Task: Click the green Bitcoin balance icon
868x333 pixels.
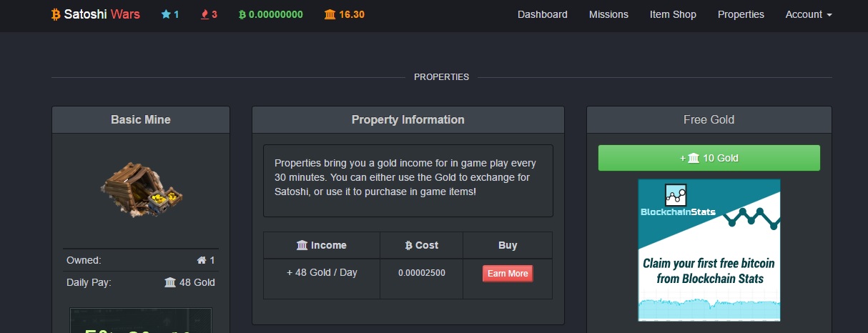Action: pos(242,14)
